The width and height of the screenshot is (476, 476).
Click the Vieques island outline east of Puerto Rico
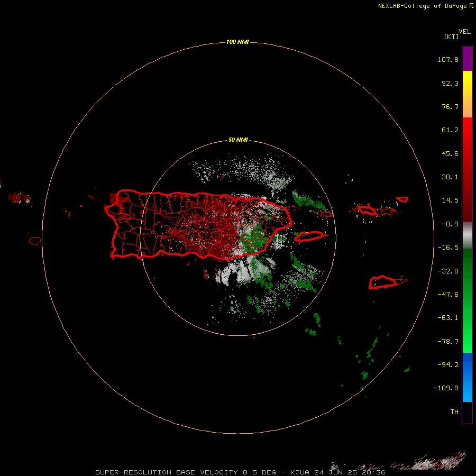pos(309,236)
